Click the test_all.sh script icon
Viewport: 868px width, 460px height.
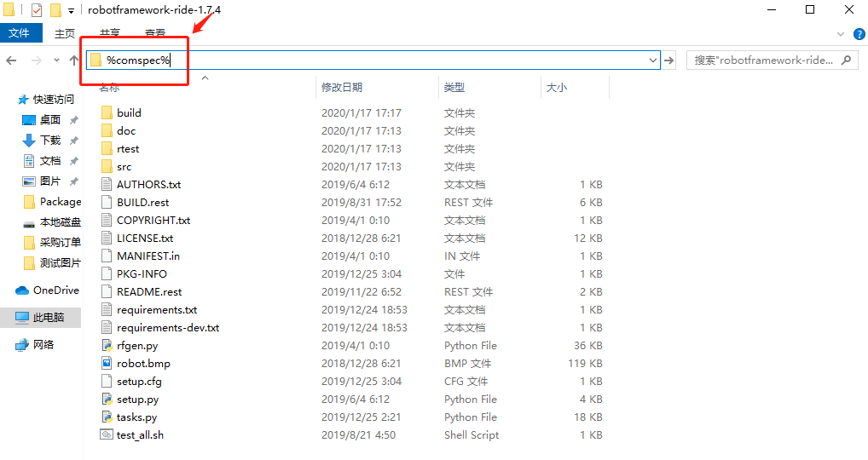click(x=107, y=434)
